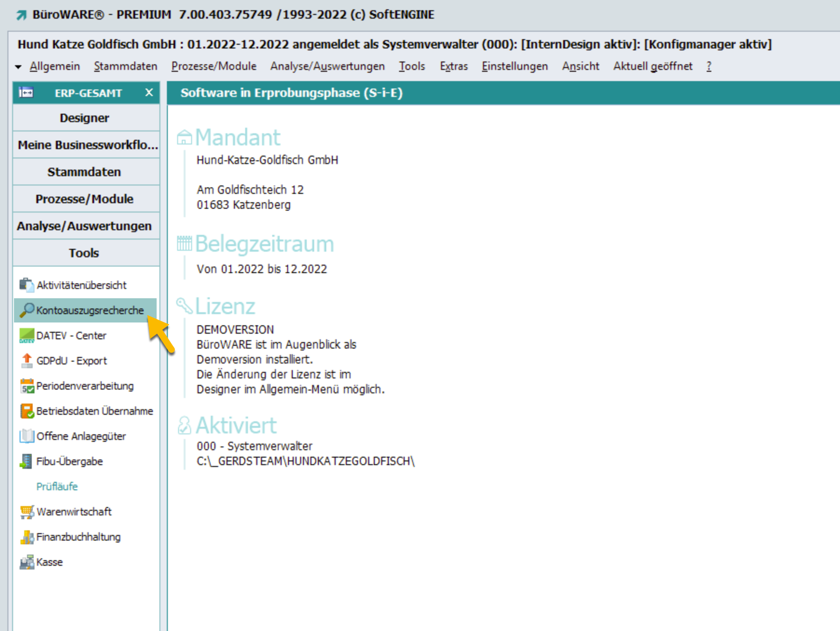840x631 pixels.
Task: Expand the dropdown arrow left of Allgemein
Action: tap(18, 67)
